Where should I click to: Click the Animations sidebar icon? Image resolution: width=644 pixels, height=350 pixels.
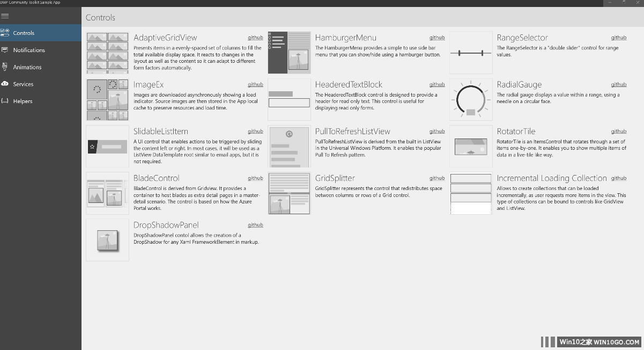click(5, 67)
